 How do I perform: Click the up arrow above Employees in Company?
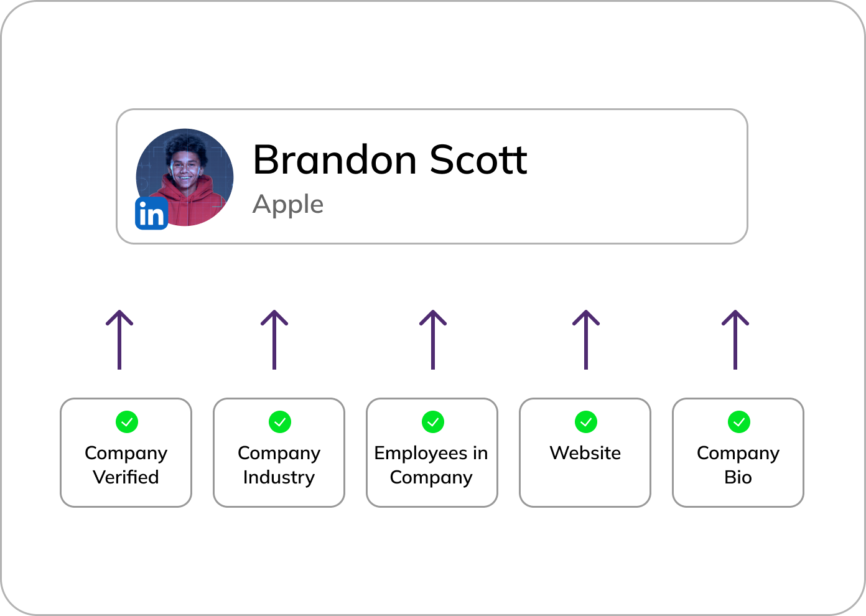tap(433, 340)
